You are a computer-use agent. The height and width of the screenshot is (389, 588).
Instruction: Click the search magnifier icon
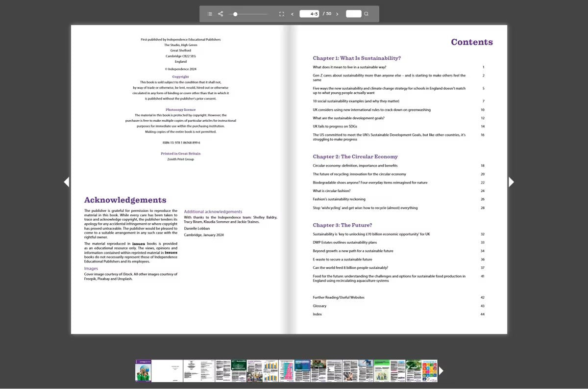click(x=366, y=14)
